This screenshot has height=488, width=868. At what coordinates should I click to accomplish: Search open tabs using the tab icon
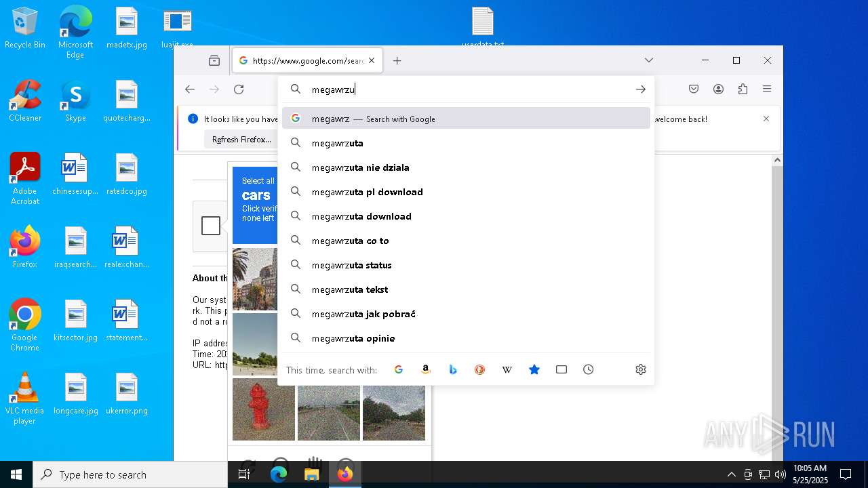click(x=561, y=369)
